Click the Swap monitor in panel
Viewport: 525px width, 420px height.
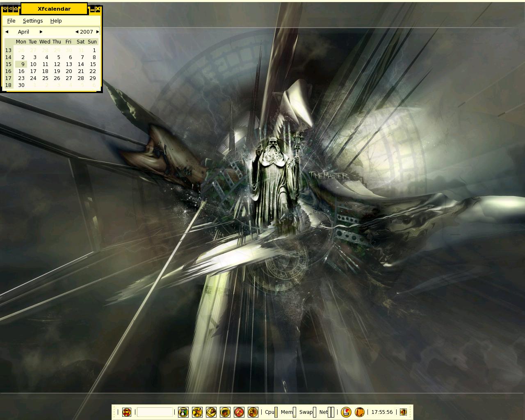[308, 412]
